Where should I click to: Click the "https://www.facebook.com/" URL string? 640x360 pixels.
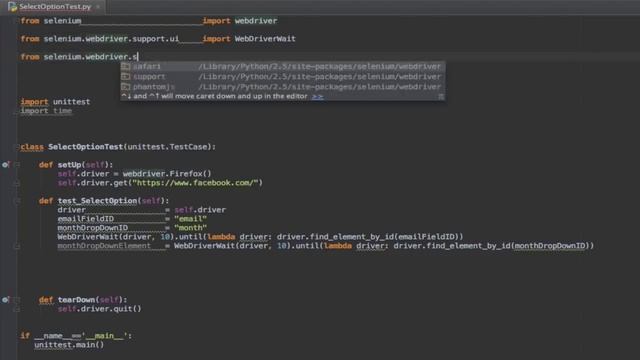coord(195,183)
